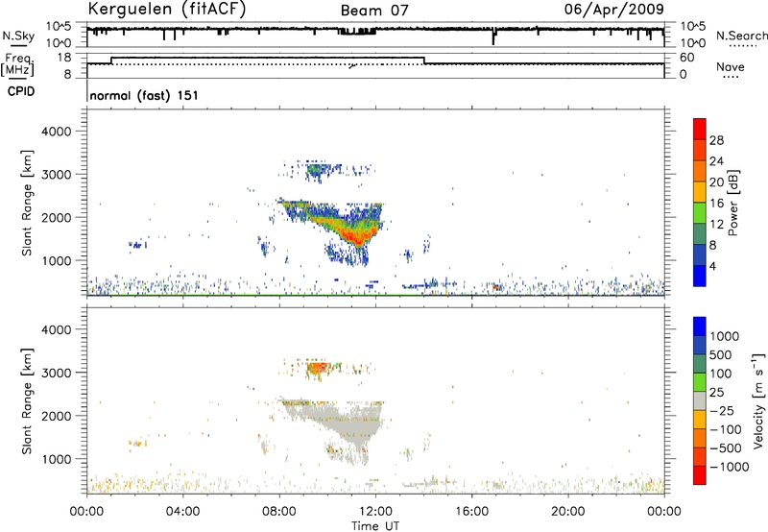Click the 'Kerguelen (fitACF)' plot title

[166, 10]
